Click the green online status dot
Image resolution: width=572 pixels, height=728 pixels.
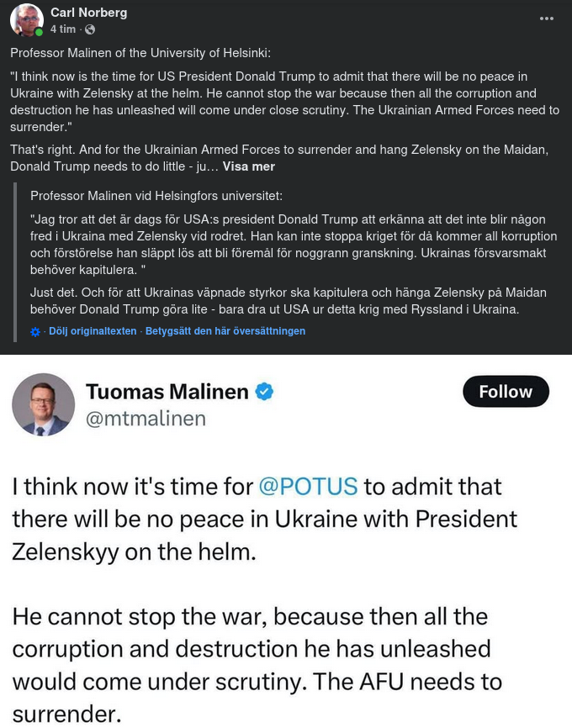coord(40,32)
